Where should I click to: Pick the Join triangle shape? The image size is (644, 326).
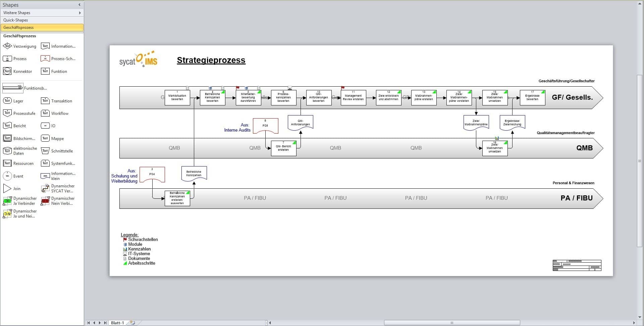(7, 188)
